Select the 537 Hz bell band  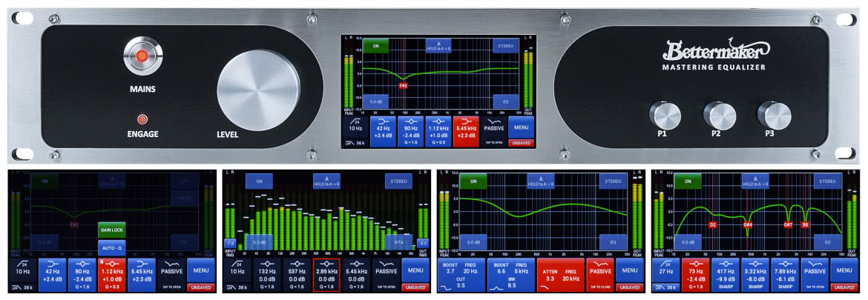[x=297, y=275]
